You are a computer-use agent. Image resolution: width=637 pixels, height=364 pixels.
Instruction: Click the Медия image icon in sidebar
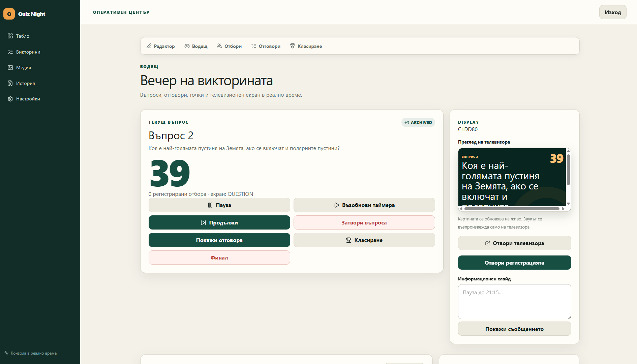click(x=10, y=67)
